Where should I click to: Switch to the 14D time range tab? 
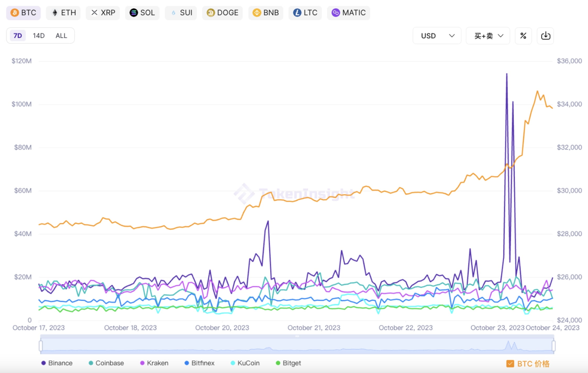point(38,36)
